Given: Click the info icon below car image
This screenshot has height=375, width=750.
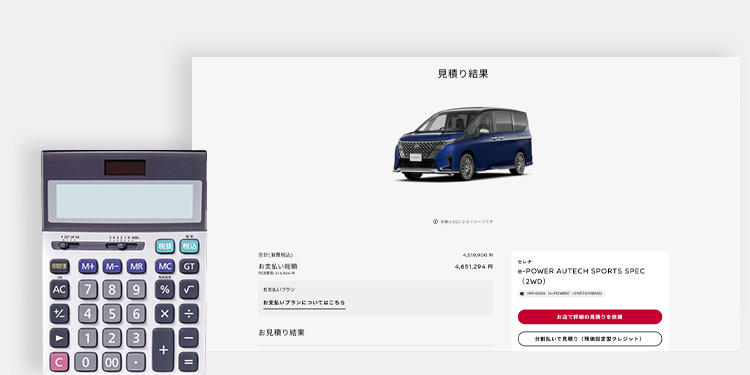Looking at the screenshot, I should click(435, 221).
